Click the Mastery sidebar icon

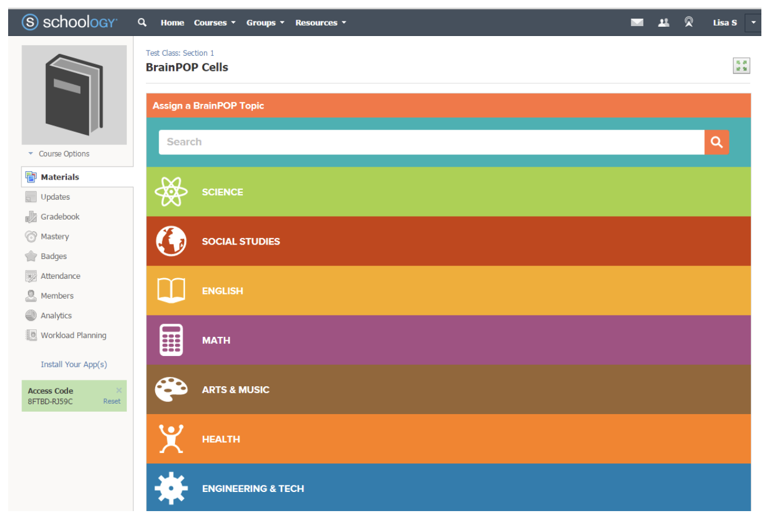(31, 236)
